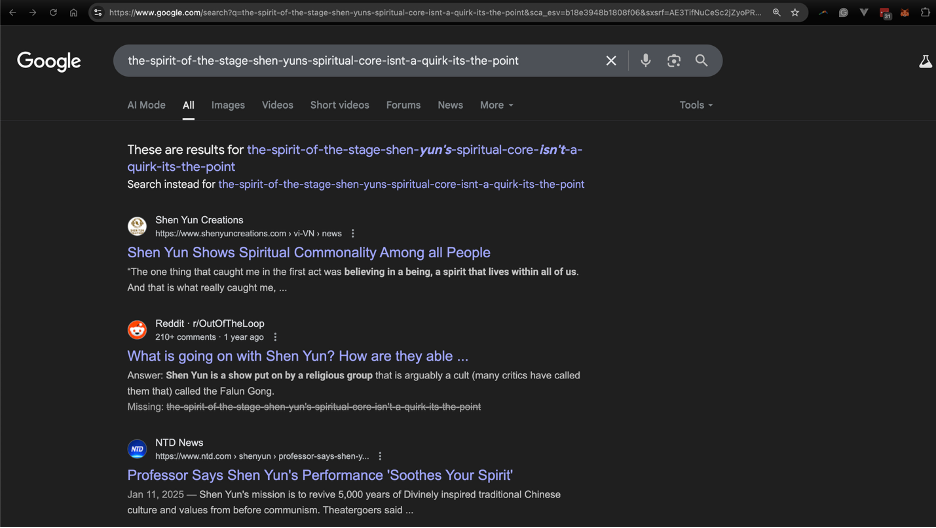Open the Short videos tab
This screenshot has width=936, height=528.
coord(340,105)
